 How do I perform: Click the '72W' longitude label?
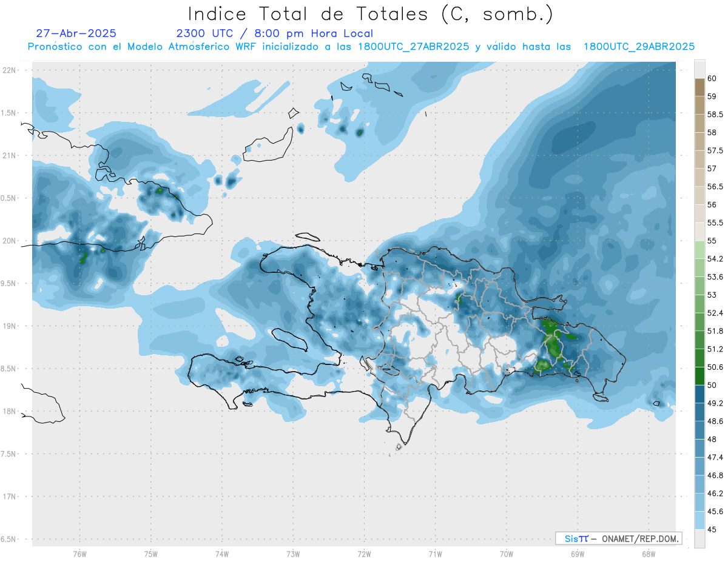click(364, 554)
